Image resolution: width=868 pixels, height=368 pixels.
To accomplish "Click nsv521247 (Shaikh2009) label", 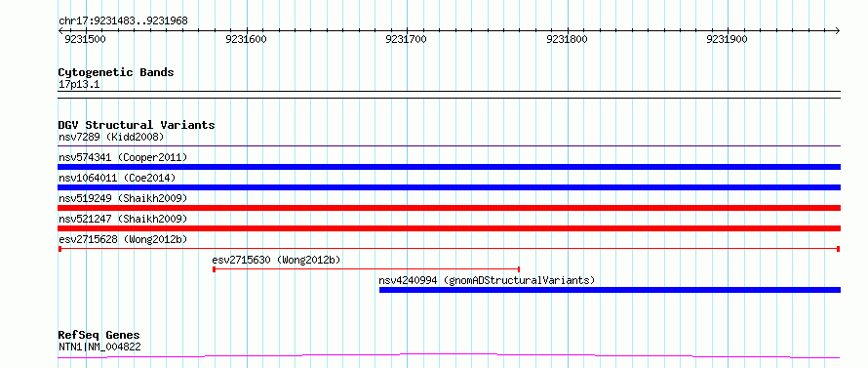I will tap(123, 219).
